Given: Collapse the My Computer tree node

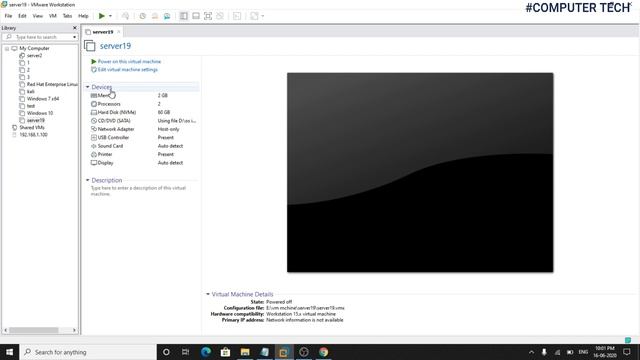Looking at the screenshot, I should [7, 48].
